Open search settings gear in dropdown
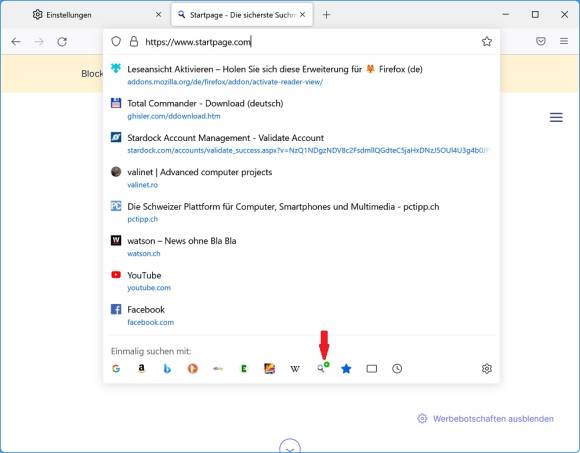Viewport: 580px width, 453px height. coord(487,369)
